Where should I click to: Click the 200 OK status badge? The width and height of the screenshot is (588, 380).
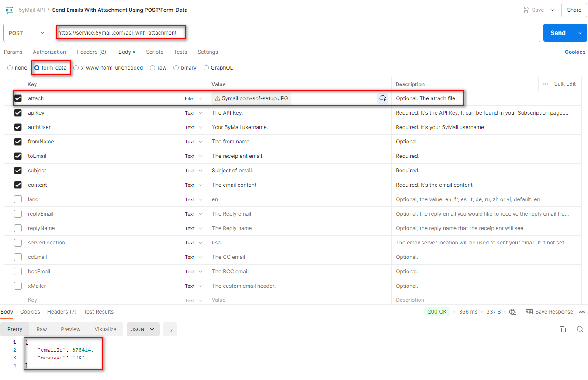[437, 312]
